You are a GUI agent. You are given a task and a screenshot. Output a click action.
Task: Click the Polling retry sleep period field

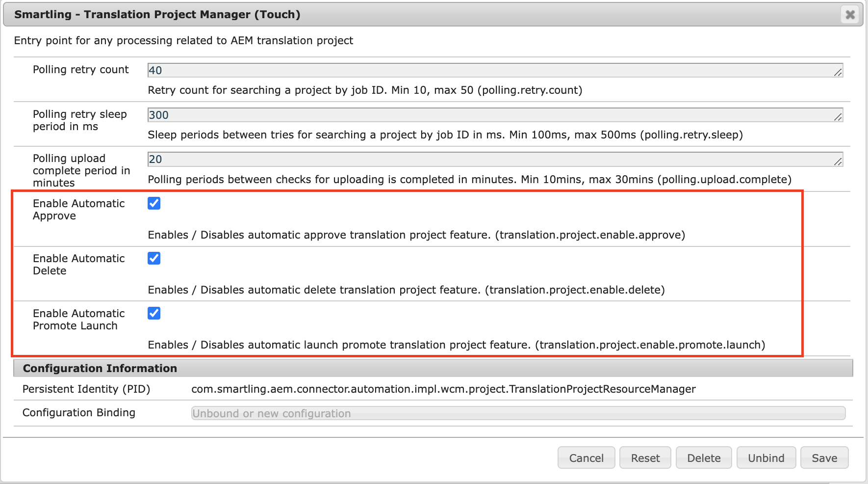(495, 115)
